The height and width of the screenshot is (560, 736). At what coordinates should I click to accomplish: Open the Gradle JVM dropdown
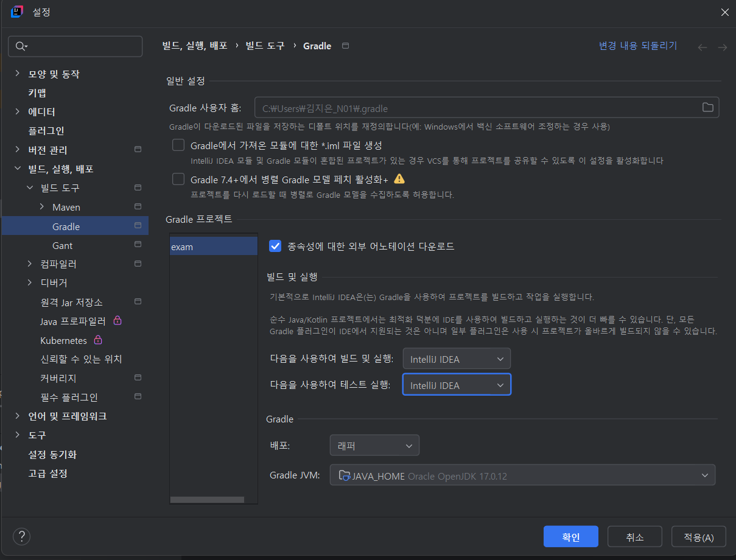click(x=522, y=475)
